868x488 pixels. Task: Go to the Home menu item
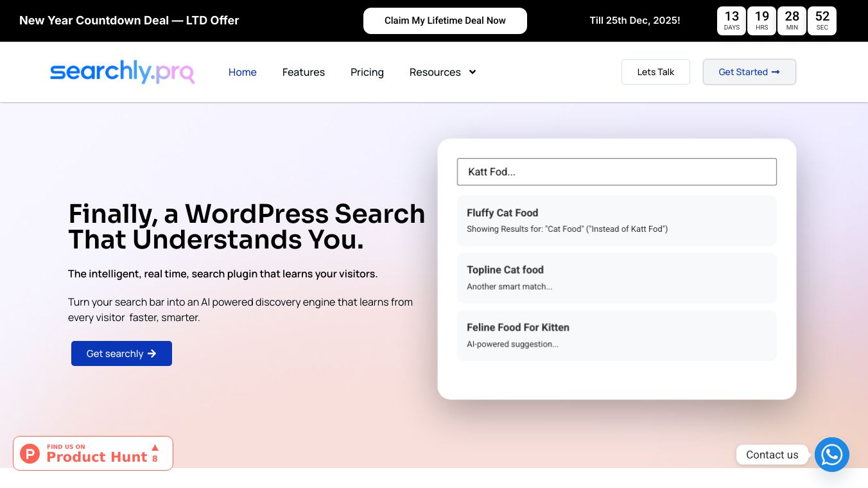pos(243,72)
